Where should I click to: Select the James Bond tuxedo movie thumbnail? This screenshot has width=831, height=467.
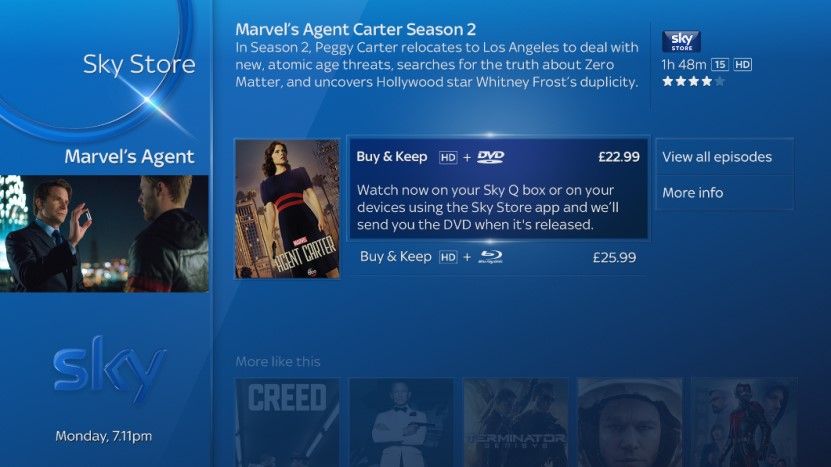(402, 422)
